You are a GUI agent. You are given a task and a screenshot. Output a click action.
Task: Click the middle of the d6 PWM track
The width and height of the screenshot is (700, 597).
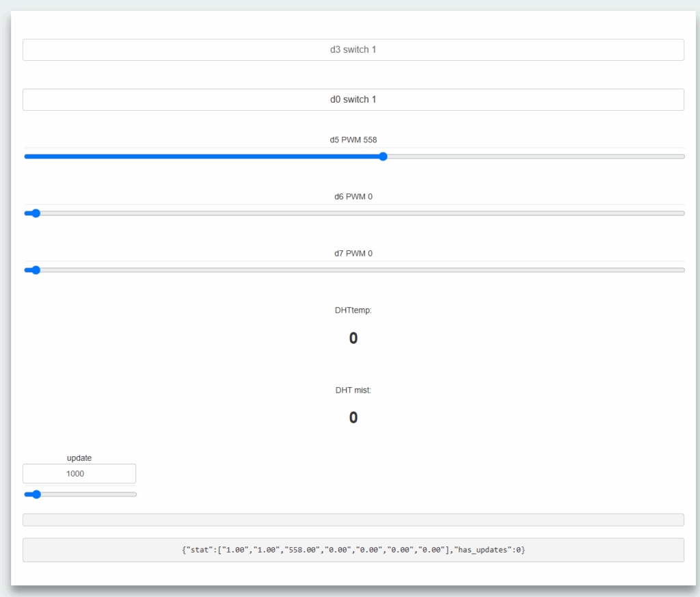click(x=354, y=213)
